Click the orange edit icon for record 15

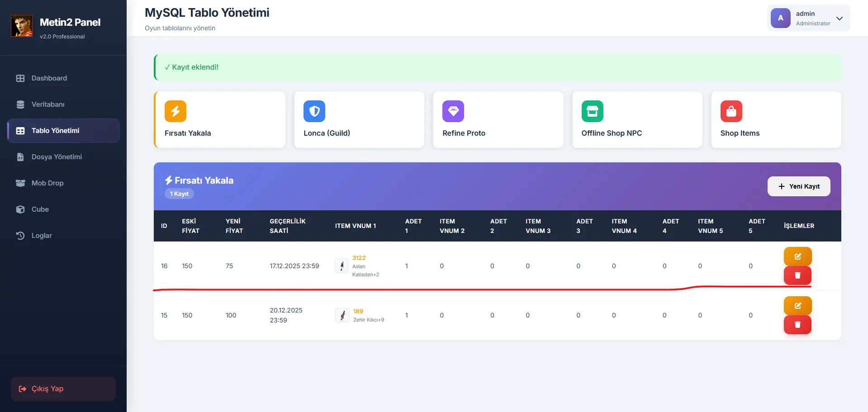coord(797,306)
